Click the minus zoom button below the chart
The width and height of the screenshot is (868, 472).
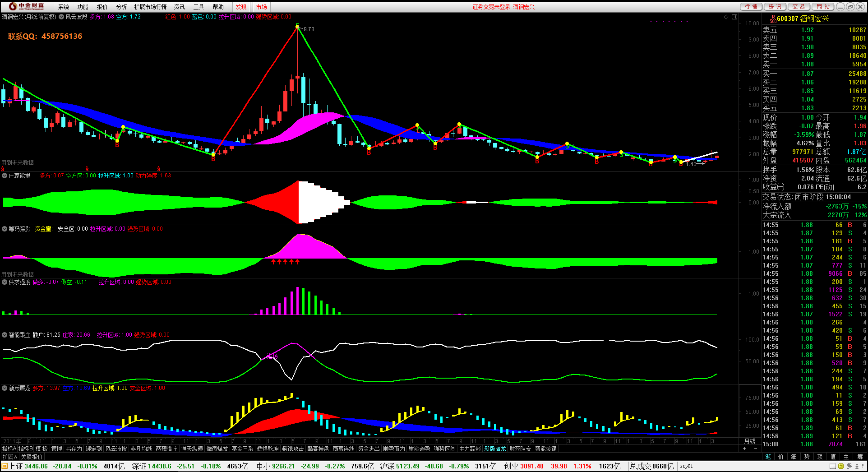(x=755, y=449)
